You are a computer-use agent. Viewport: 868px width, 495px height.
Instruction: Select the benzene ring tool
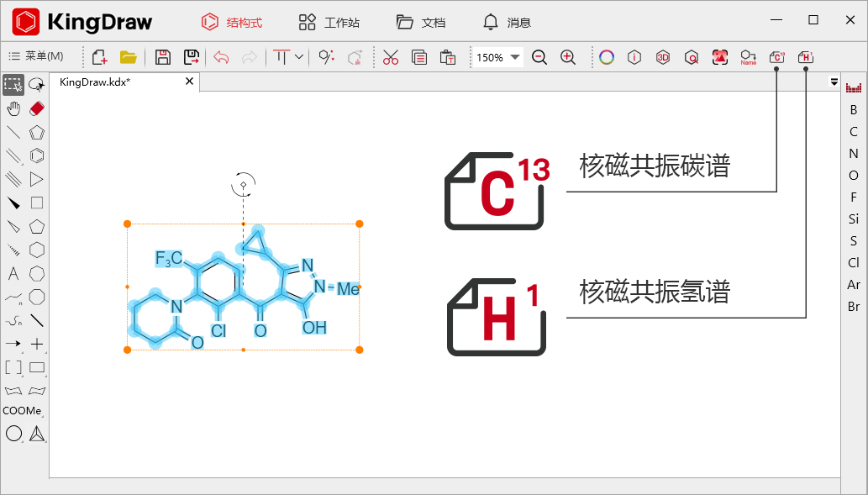(36, 155)
